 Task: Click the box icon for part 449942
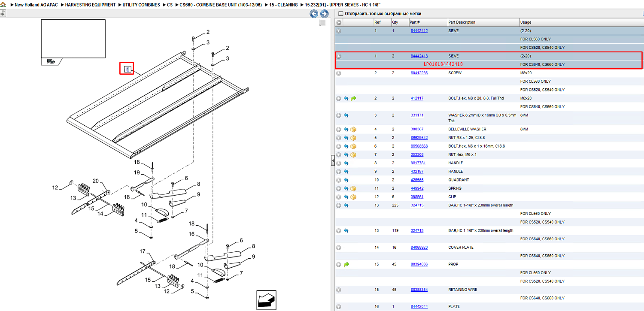point(353,188)
